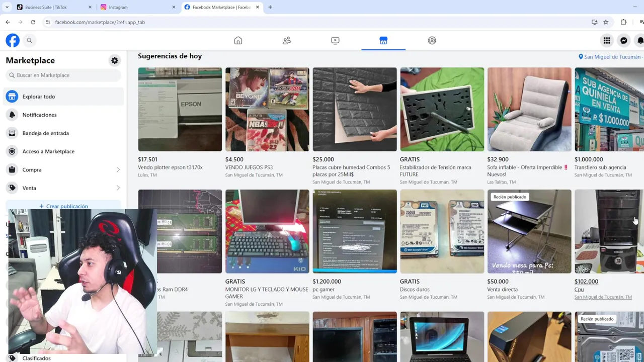Open the Groups/profile circle icon in navigation
Screen dimensions: 644x362
(432, 41)
